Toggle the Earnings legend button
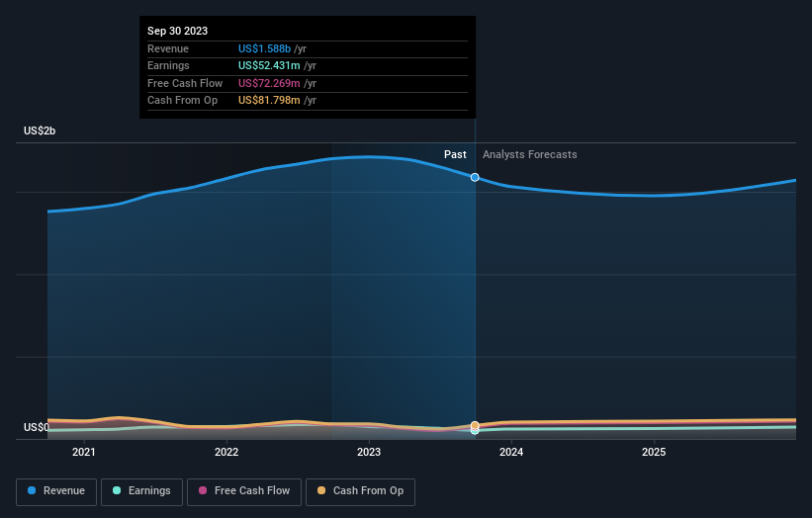Image resolution: width=812 pixels, height=518 pixels. (141, 491)
